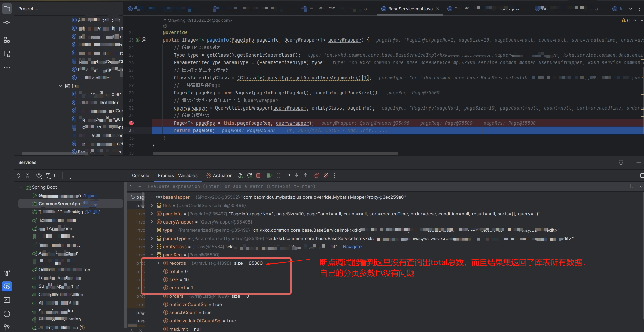Toggle the breakpoint on line 34
Viewport: 644px width, 332px height.
[x=131, y=123]
